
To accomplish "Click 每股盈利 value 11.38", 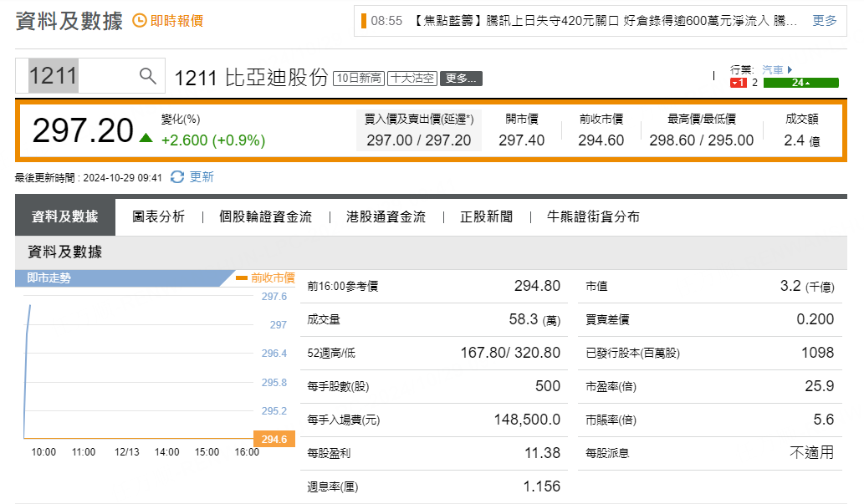I will pyautogui.click(x=542, y=453).
